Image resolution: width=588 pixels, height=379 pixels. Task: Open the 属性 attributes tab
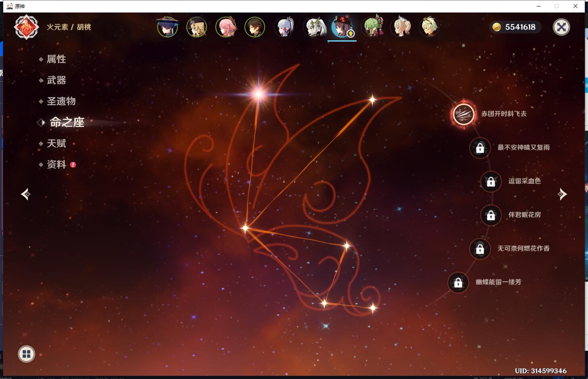point(56,59)
